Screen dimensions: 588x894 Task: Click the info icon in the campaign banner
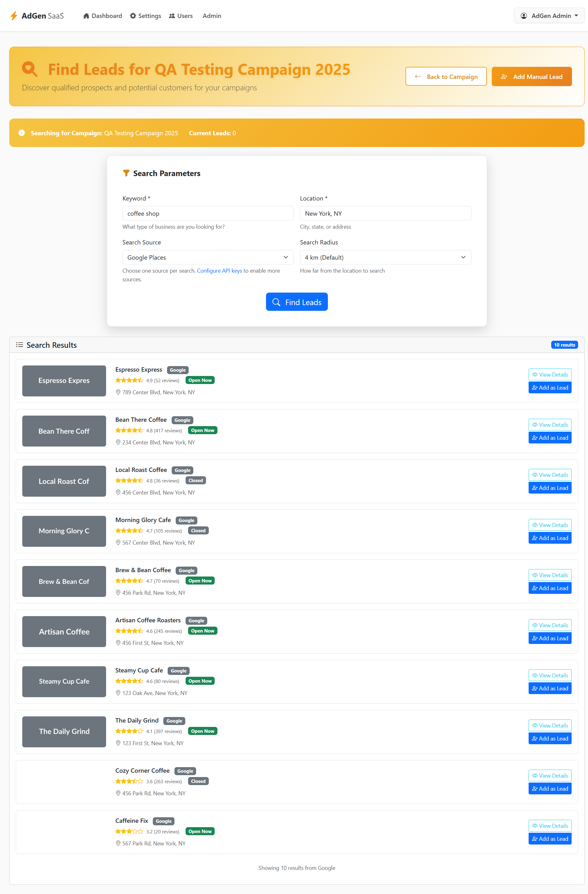(22, 133)
